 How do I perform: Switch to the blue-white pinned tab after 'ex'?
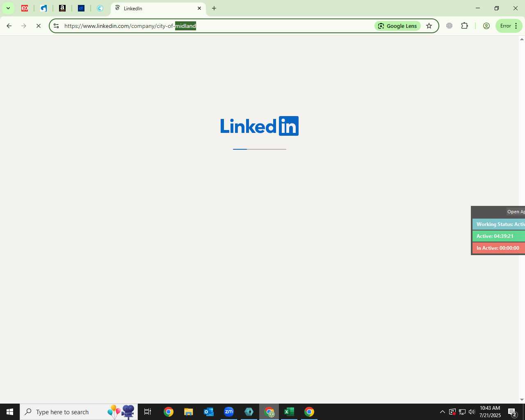pyautogui.click(x=43, y=8)
